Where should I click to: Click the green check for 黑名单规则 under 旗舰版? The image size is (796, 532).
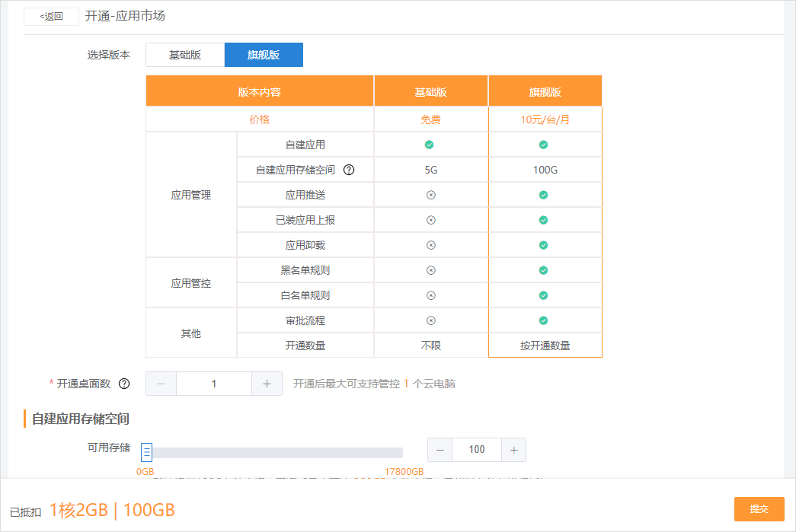click(x=544, y=269)
